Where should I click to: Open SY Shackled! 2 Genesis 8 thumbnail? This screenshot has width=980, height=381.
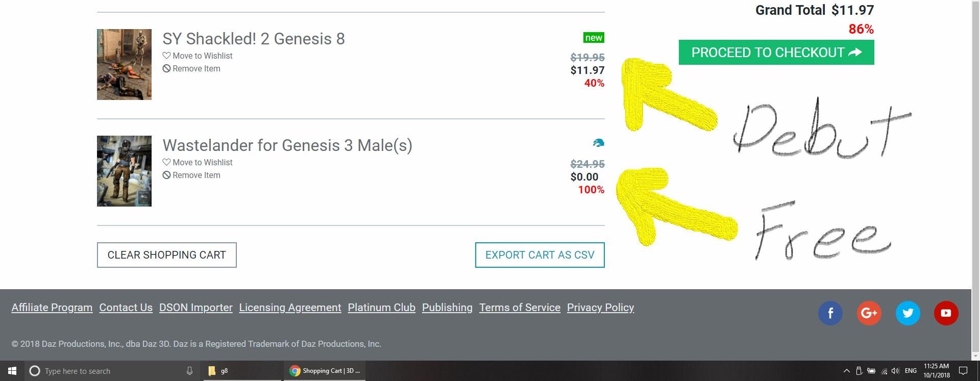pyautogui.click(x=124, y=64)
